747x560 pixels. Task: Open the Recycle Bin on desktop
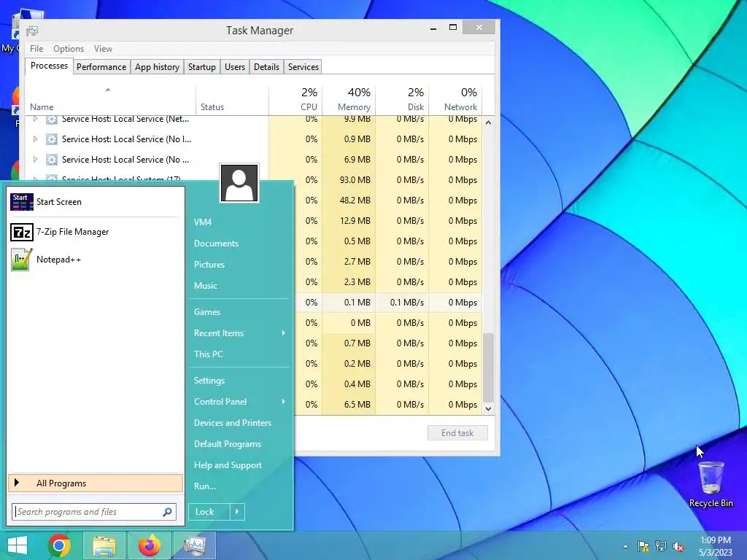pos(711,484)
